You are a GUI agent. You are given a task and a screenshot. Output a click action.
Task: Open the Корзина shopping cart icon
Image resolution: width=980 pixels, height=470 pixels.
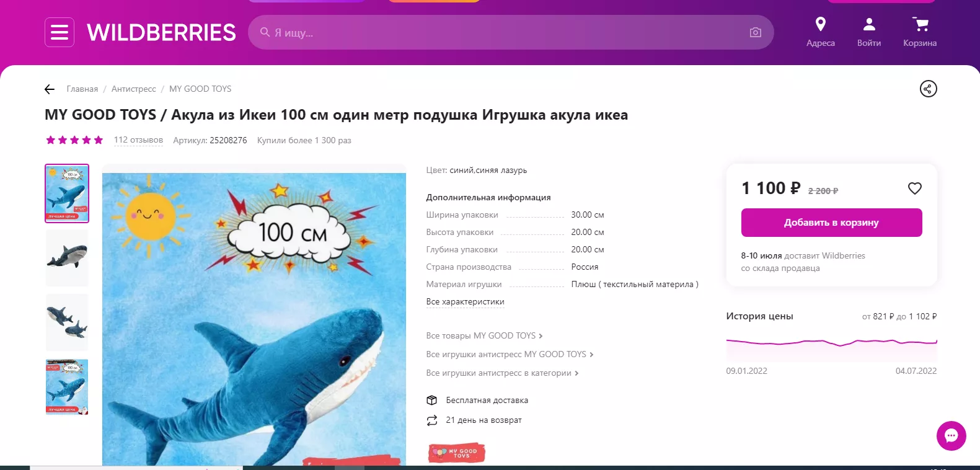(x=920, y=25)
